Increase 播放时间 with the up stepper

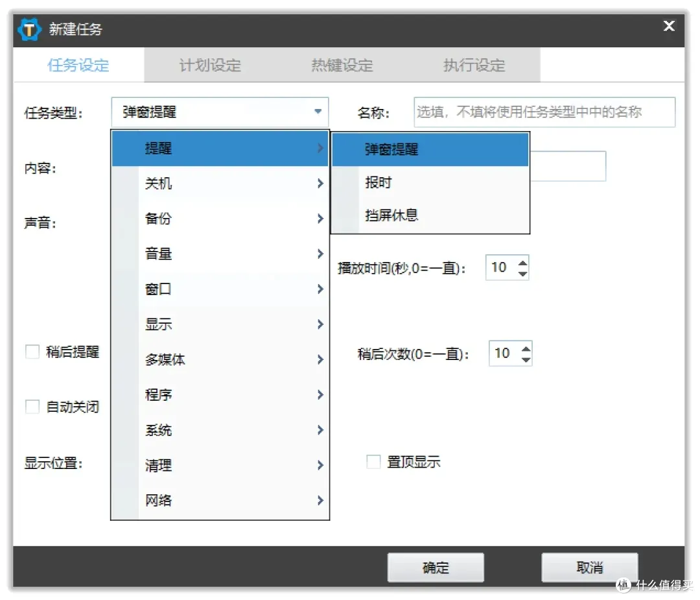click(524, 262)
